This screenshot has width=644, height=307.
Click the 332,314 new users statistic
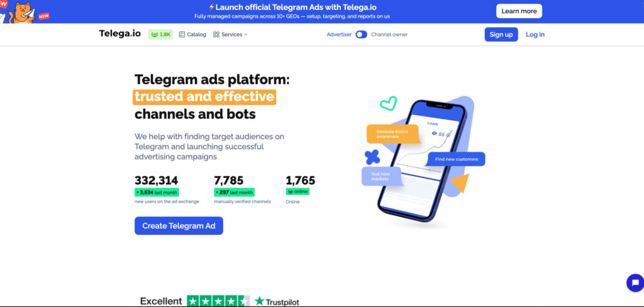(156, 181)
